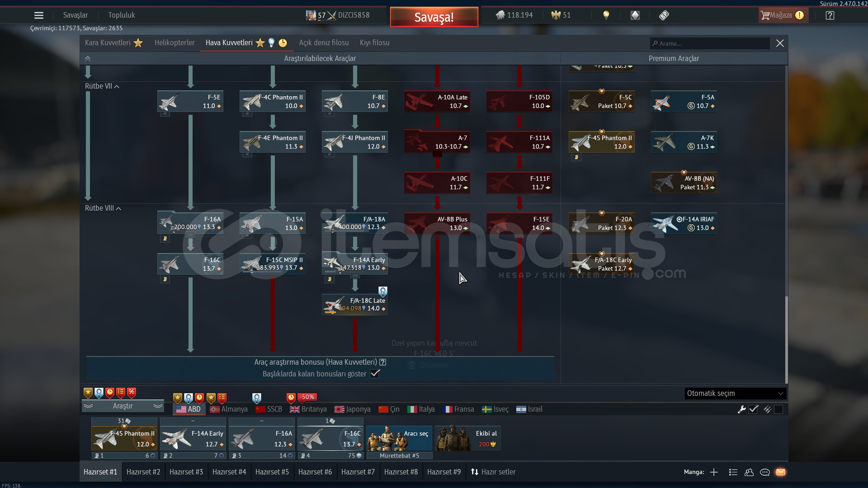Open player profile DIZCI5858
Viewport: 868px width, 488px height.
point(338,15)
